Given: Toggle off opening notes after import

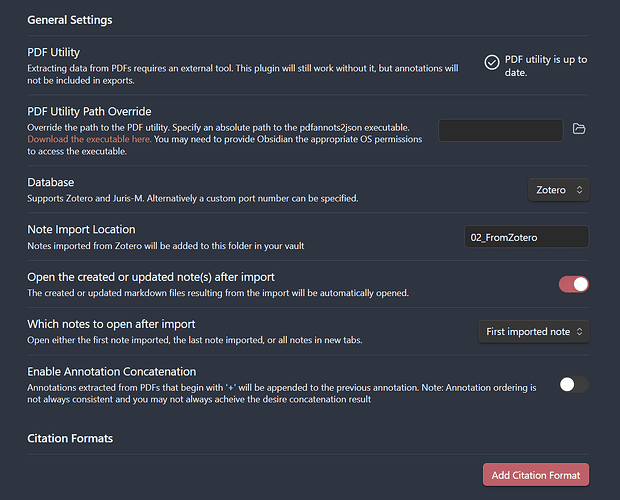Looking at the screenshot, I should [x=573, y=284].
